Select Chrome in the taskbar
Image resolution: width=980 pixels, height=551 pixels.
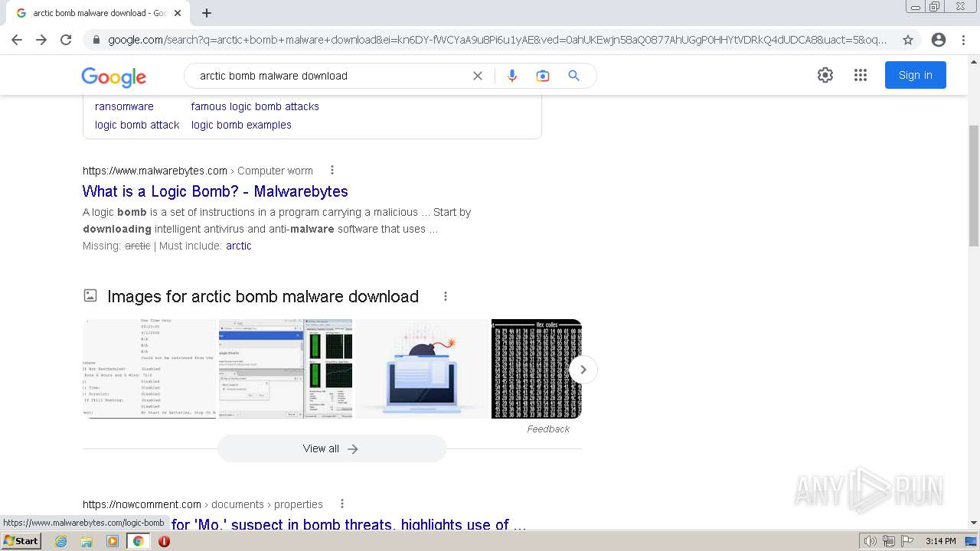pyautogui.click(x=138, y=541)
